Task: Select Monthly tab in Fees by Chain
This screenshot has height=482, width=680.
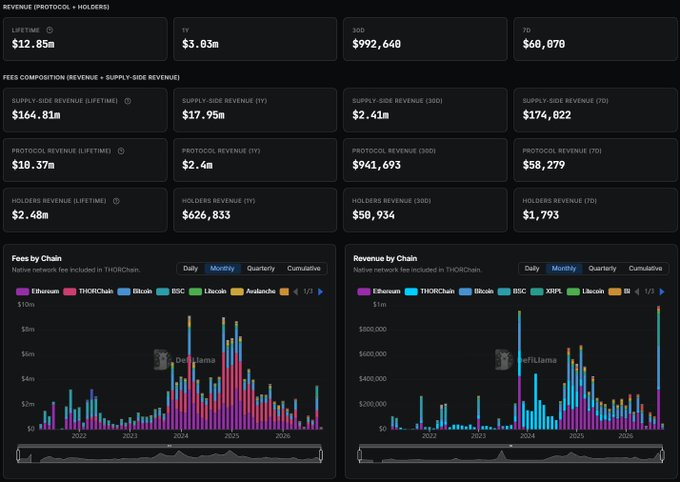Action: click(222, 269)
